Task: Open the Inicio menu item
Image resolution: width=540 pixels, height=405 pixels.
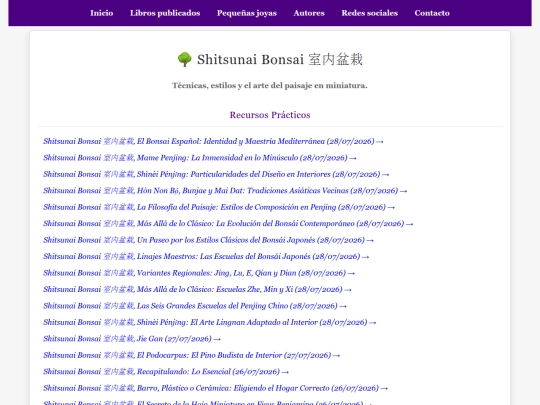Action: coord(102,13)
